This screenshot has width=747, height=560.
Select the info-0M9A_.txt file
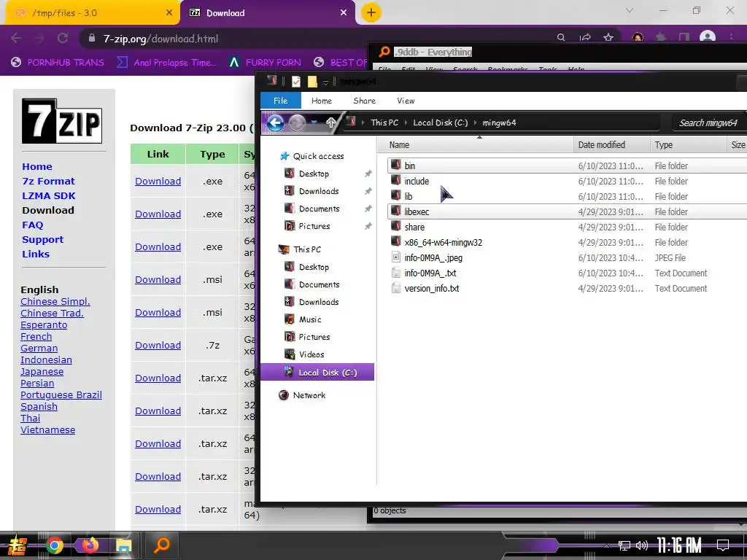pyautogui.click(x=430, y=273)
